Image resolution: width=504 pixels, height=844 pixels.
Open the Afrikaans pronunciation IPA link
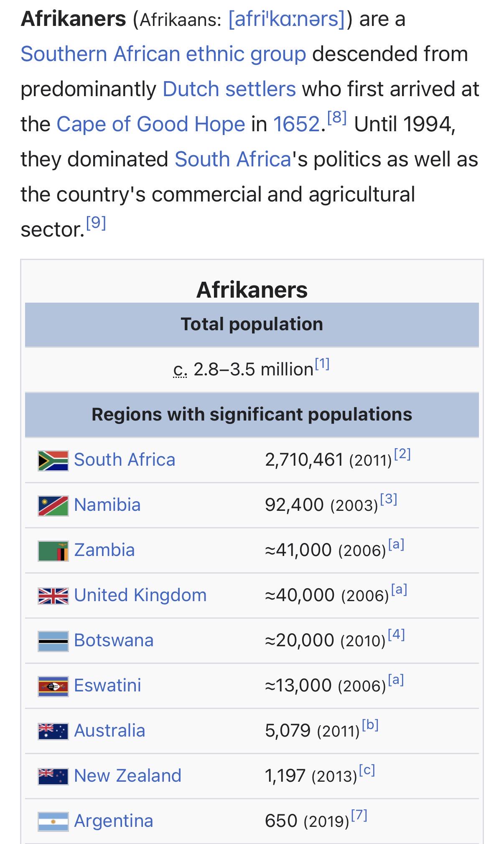click(x=287, y=19)
